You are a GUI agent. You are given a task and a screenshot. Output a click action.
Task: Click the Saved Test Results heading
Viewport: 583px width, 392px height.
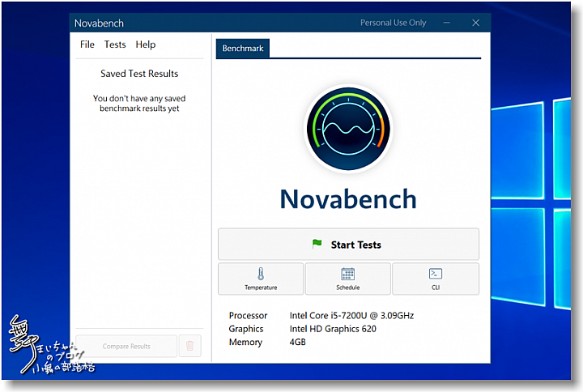(139, 74)
